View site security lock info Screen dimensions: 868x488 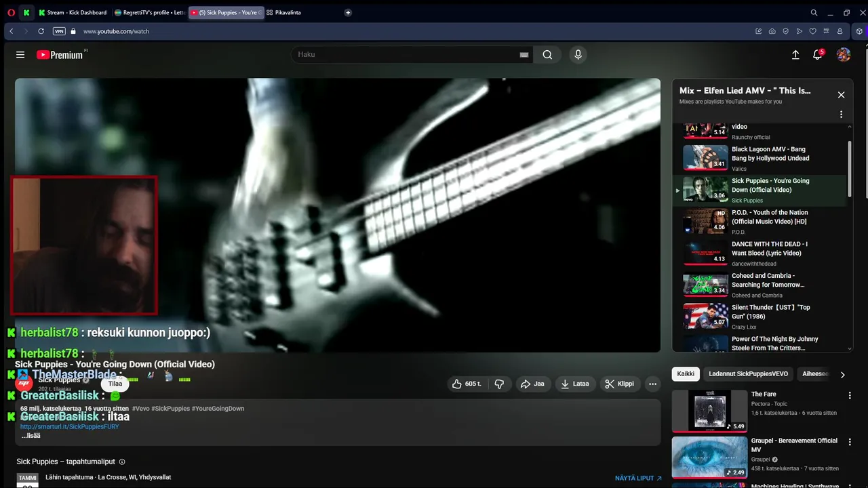tap(73, 31)
